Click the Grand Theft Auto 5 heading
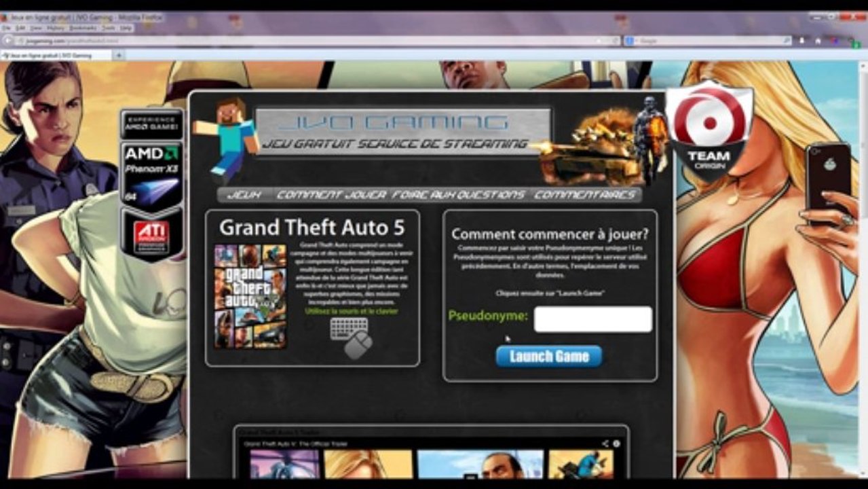The height and width of the screenshot is (489, 868). 312,227
